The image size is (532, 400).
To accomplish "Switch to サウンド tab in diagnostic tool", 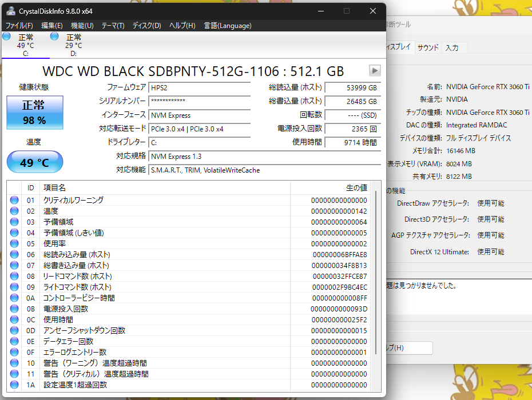I will point(428,47).
